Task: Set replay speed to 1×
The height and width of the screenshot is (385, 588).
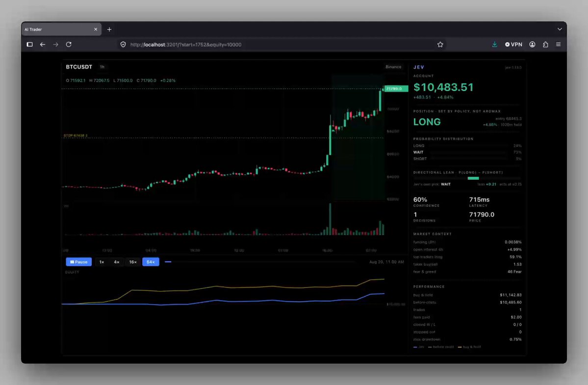Action: click(102, 262)
